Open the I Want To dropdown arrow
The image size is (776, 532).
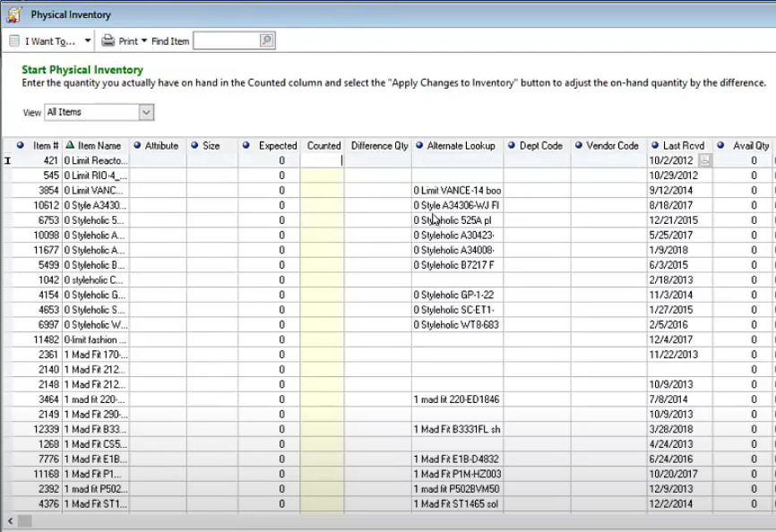point(87,41)
